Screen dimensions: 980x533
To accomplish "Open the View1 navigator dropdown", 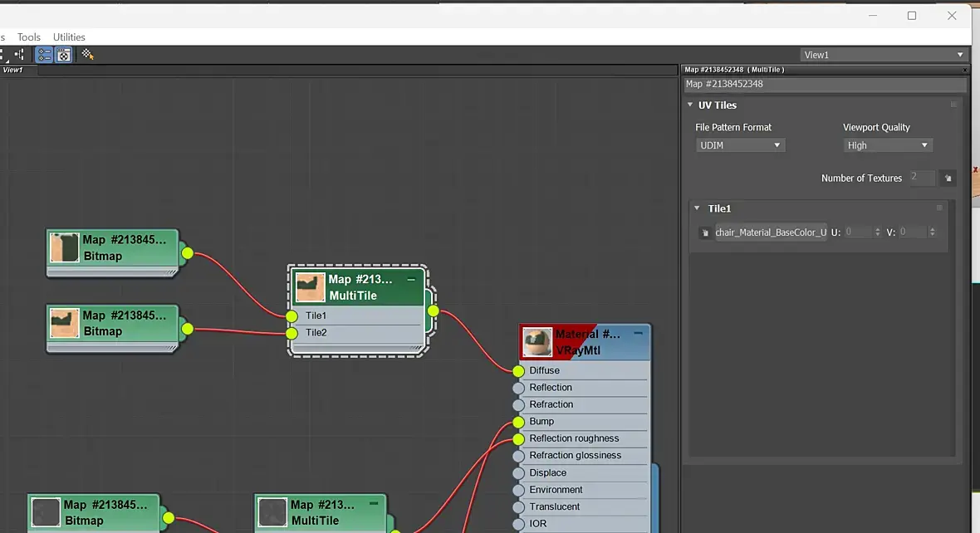I will 883,55.
